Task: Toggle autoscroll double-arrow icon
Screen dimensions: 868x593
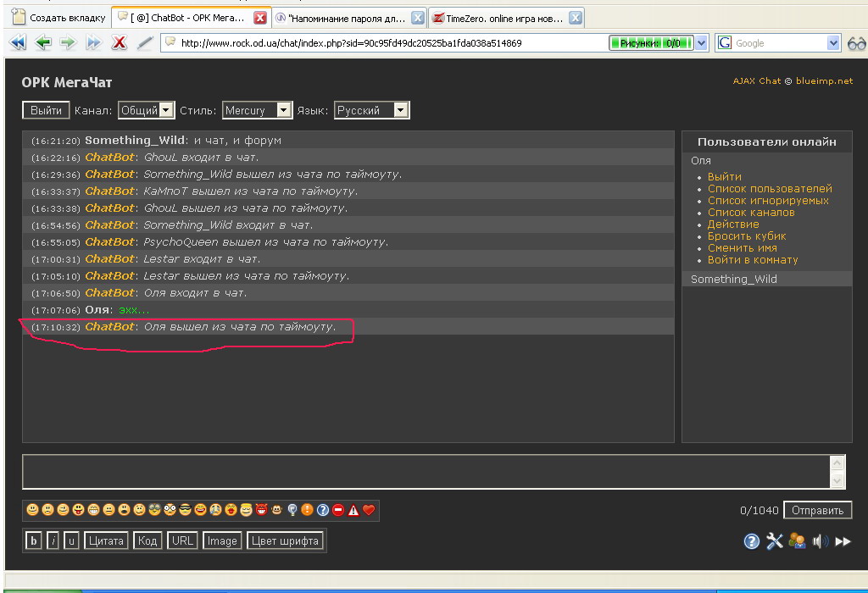Action: pos(843,541)
